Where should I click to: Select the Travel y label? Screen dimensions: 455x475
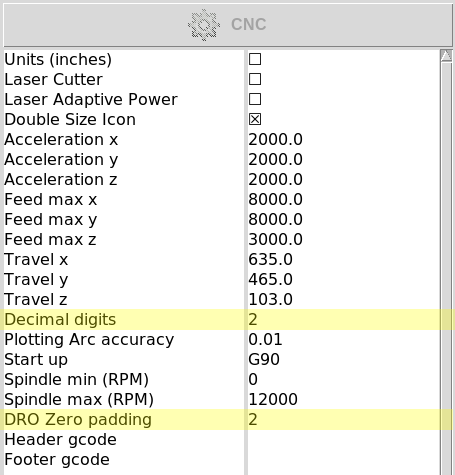coord(36,279)
